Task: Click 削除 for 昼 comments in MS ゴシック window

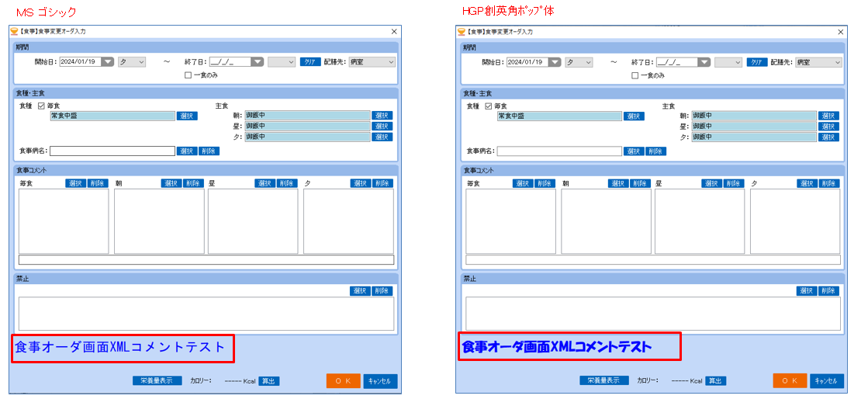Action: click(x=287, y=183)
